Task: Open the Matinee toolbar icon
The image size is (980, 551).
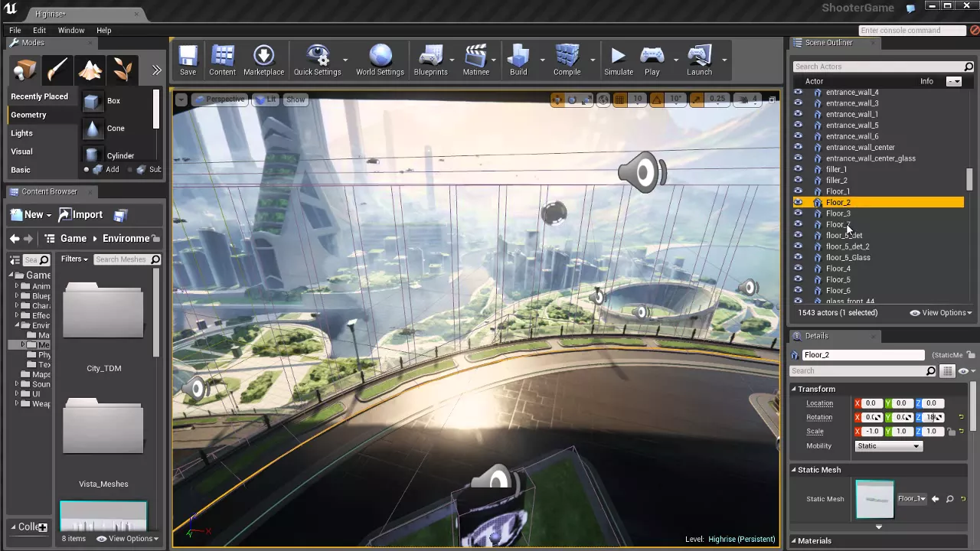Action: pyautogui.click(x=475, y=60)
